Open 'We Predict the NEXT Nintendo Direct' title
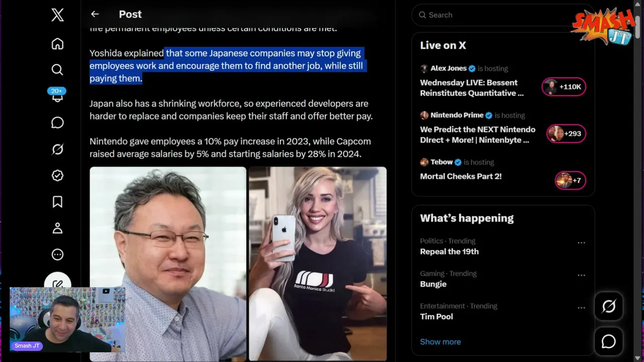644x362 pixels. pyautogui.click(x=477, y=134)
